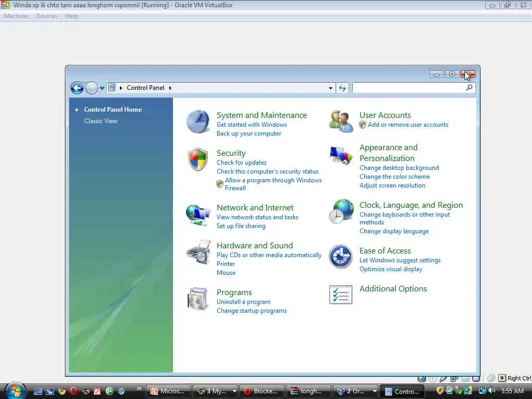Screen dimensions: 532x399
Task: Click the yellow shield tray icon
Action: coord(440,391)
